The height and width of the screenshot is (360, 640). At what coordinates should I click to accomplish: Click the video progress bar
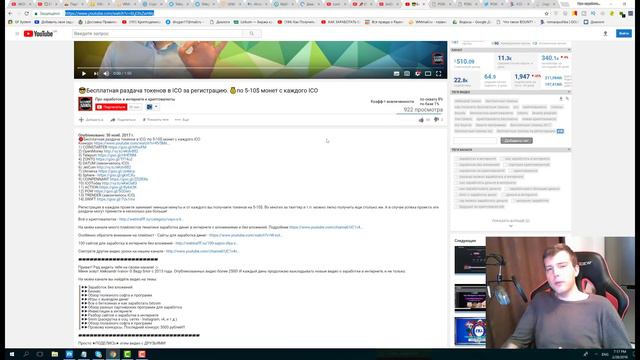tap(260, 68)
